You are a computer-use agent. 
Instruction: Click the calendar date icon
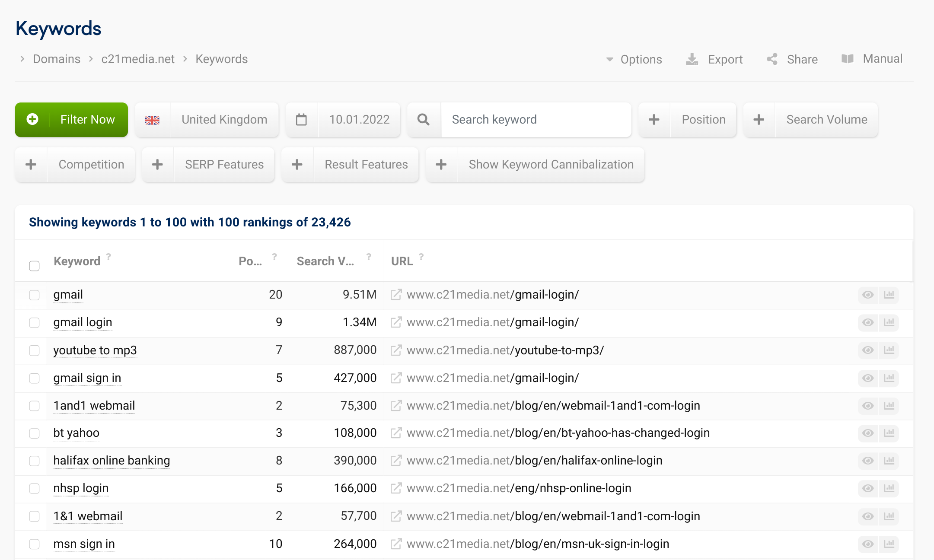pyautogui.click(x=301, y=120)
